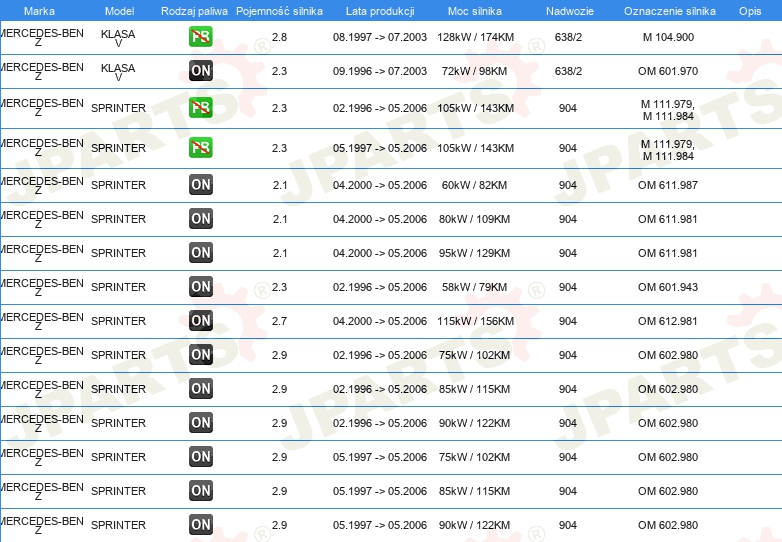
Task: Click the ON icon in the 02.1996 75kW / 102KM row
Action: (x=200, y=355)
